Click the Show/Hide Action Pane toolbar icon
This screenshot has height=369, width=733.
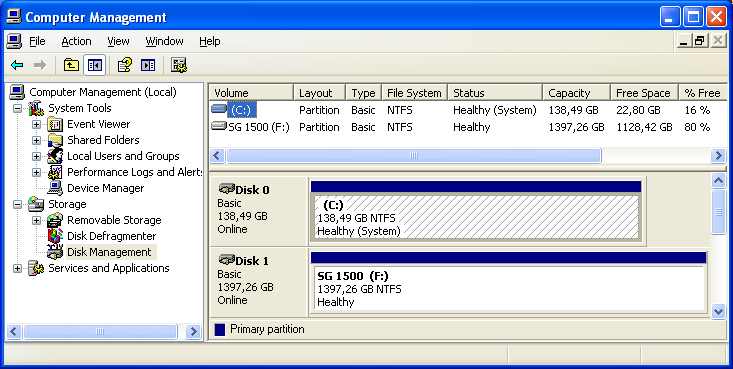(x=148, y=65)
